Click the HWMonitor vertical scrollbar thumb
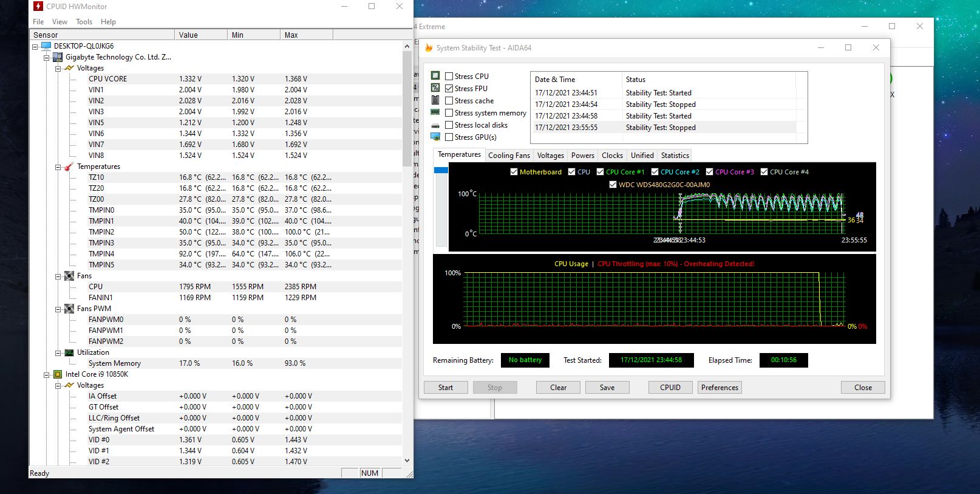 click(407, 109)
